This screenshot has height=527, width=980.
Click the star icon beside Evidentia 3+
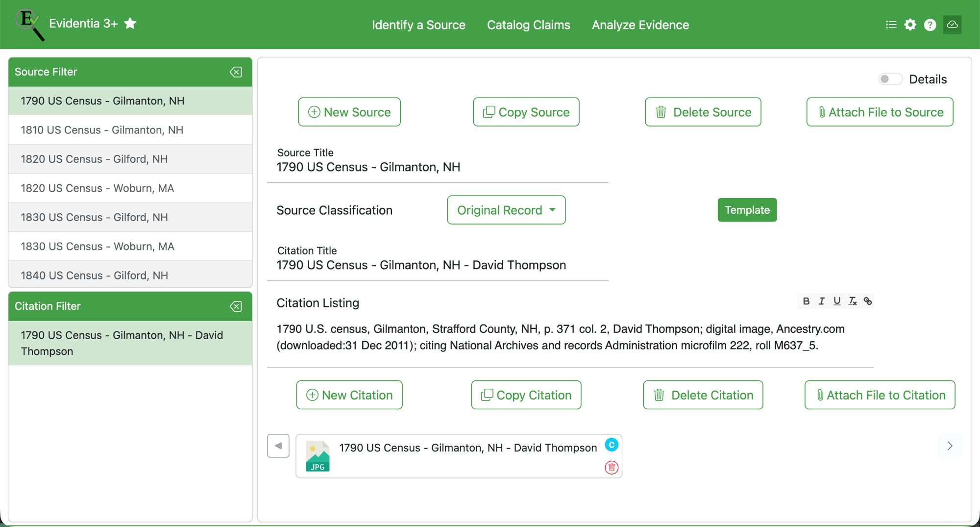(130, 24)
